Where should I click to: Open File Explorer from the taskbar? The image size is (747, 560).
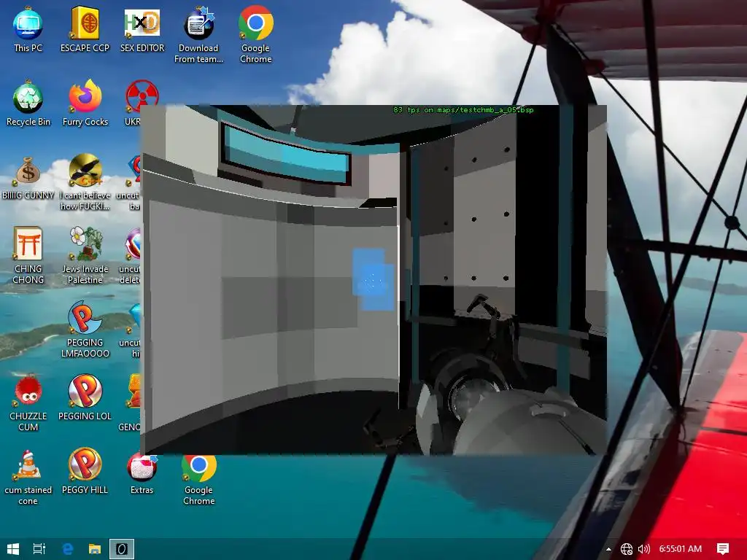pyautogui.click(x=95, y=549)
